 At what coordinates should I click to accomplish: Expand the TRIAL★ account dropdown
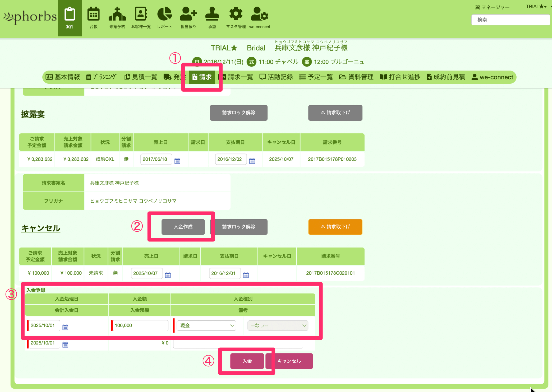(536, 7)
